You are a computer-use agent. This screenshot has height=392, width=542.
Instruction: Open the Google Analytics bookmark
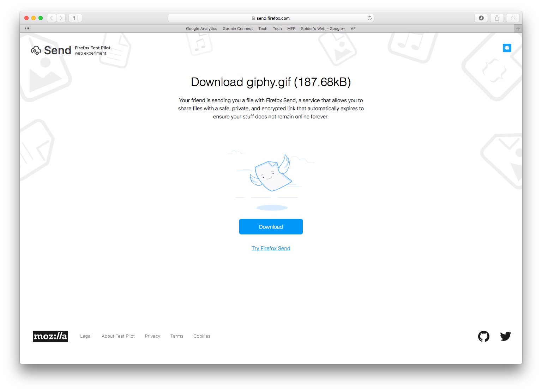pyautogui.click(x=201, y=29)
